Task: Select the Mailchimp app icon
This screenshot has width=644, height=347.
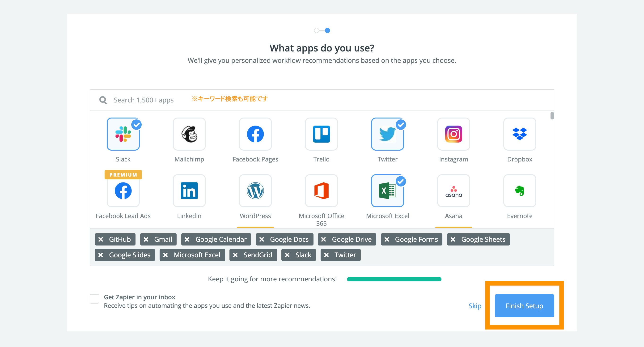Action: (x=189, y=134)
